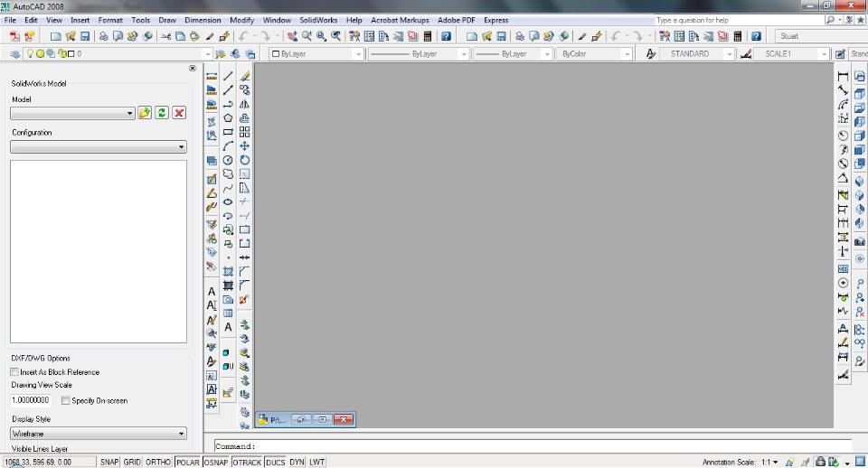
Task: Click the Linear dimension tool
Action: 843,76
